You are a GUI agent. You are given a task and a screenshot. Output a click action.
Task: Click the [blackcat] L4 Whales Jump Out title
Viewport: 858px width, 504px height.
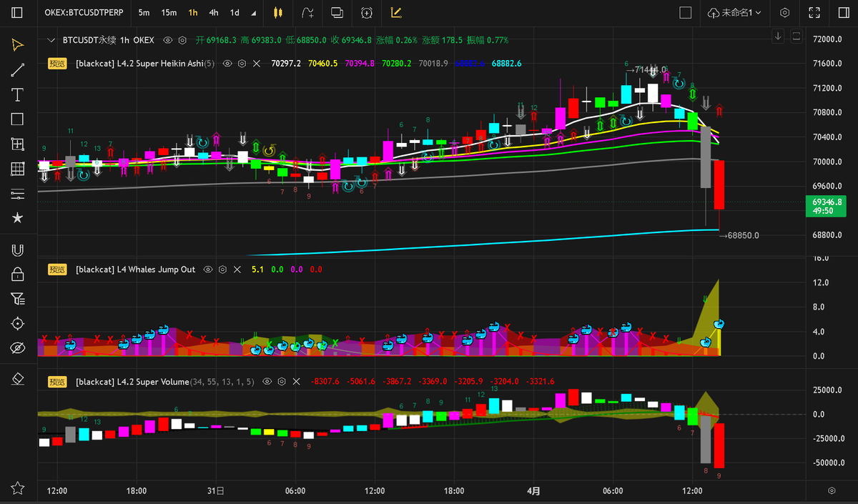(135, 270)
